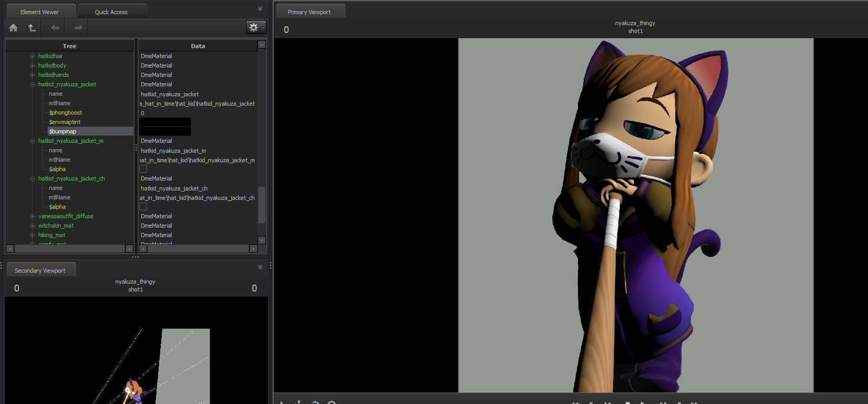Click the $envmaptint black color swatch
Screen dimensions: 868x404
(x=165, y=122)
